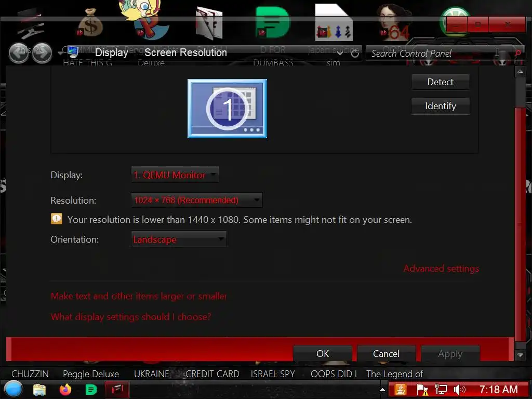The image size is (532, 399).
Task: Select the UKRAINE desktop label
Action: 152,374
